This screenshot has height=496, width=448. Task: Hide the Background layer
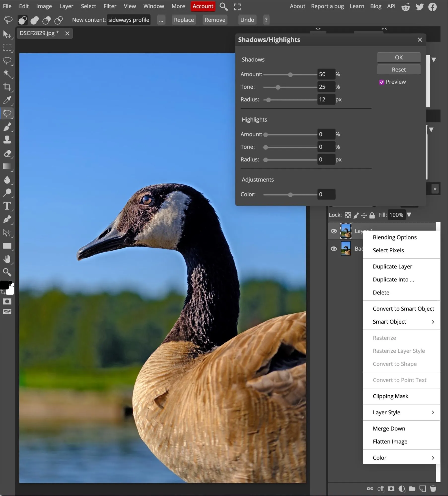[334, 249]
